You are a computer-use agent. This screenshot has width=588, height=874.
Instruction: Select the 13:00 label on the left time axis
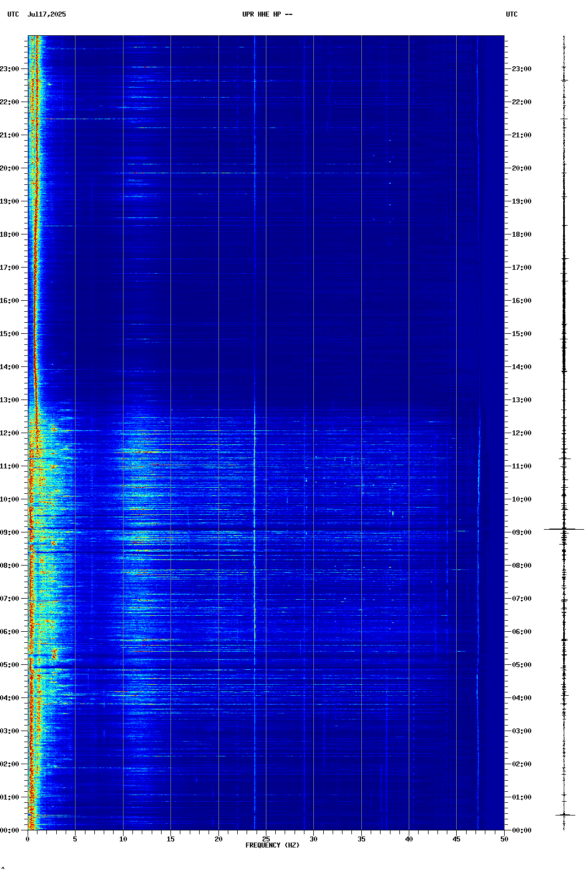click(x=9, y=400)
